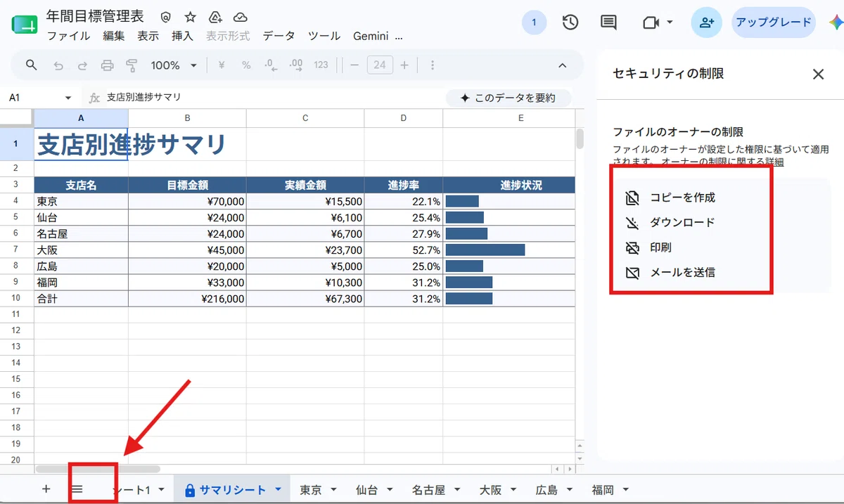
Task: Click the このデータを要約 button
Action: pyautogui.click(x=508, y=98)
